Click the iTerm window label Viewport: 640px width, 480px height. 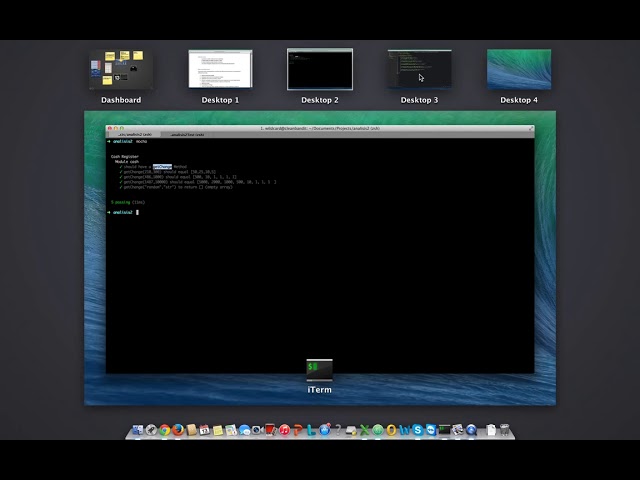pos(320,390)
